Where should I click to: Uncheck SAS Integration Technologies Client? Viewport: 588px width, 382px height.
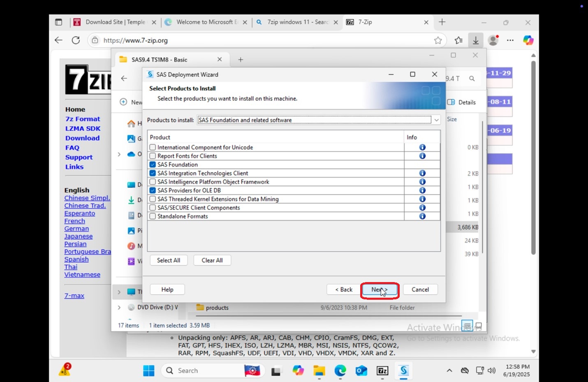tap(153, 173)
